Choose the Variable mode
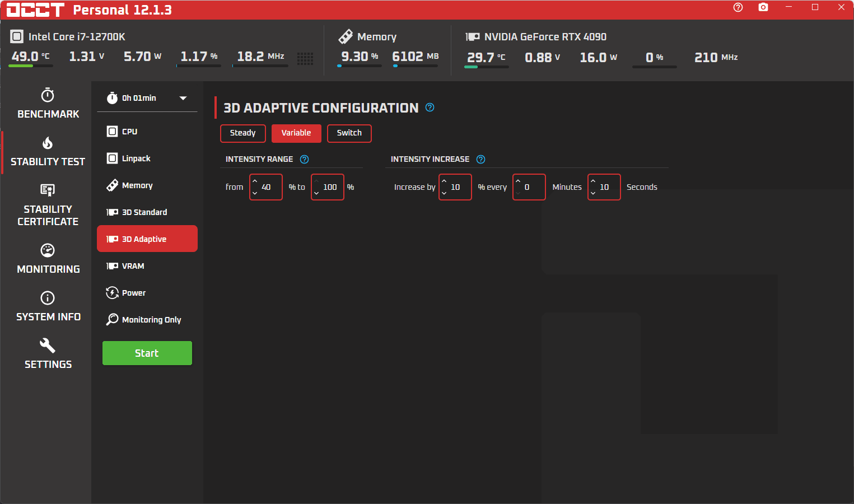854x504 pixels. coord(296,133)
